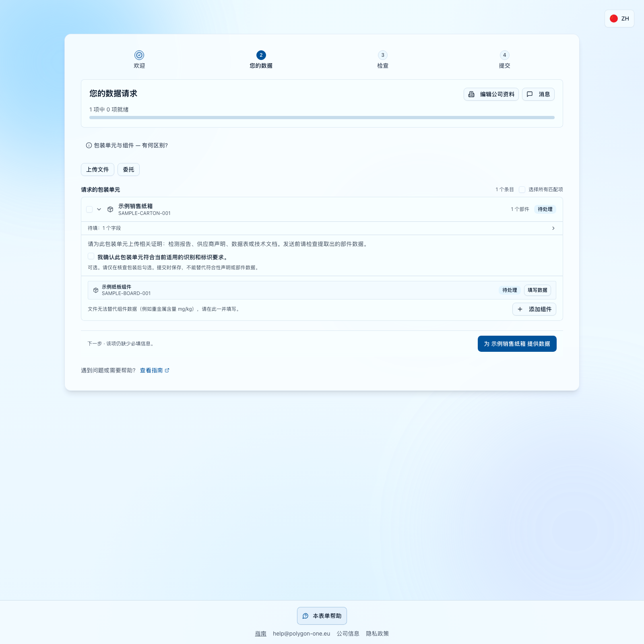The width and height of the screenshot is (644, 644).
Task: Click the 1 个条目 count text
Action: tap(505, 190)
